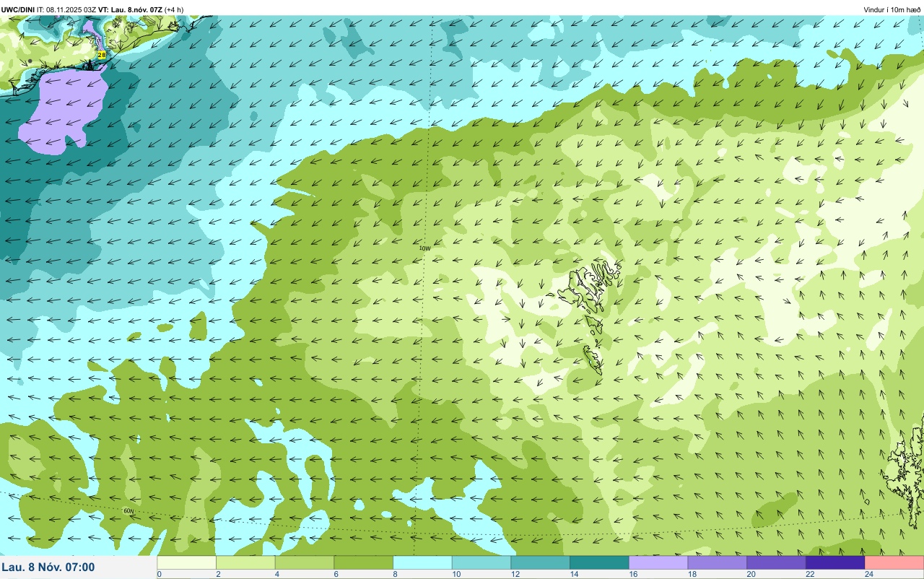This screenshot has height=579, width=924.
Task: Click the dark teal 14–16 legend swatch
Action: tap(599, 562)
